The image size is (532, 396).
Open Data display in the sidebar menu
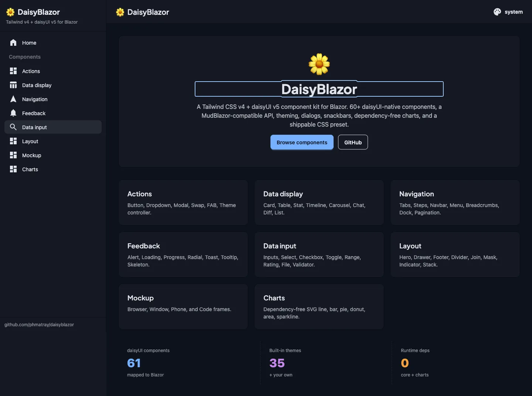[x=53, y=85]
